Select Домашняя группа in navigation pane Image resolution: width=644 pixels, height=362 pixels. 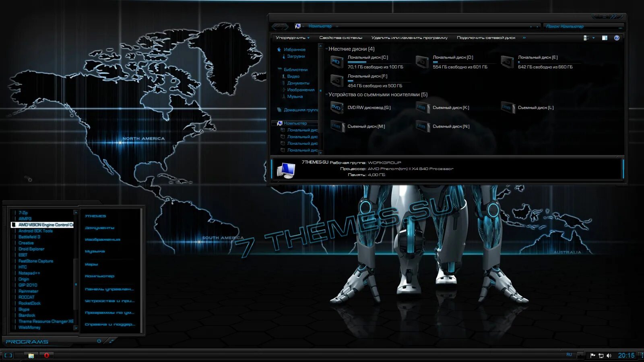(x=301, y=110)
